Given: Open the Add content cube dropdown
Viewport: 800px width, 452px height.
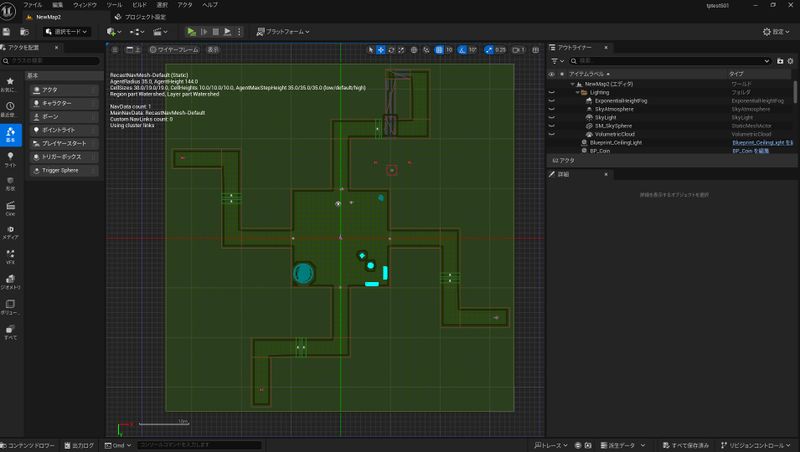Looking at the screenshot, I should pos(114,32).
